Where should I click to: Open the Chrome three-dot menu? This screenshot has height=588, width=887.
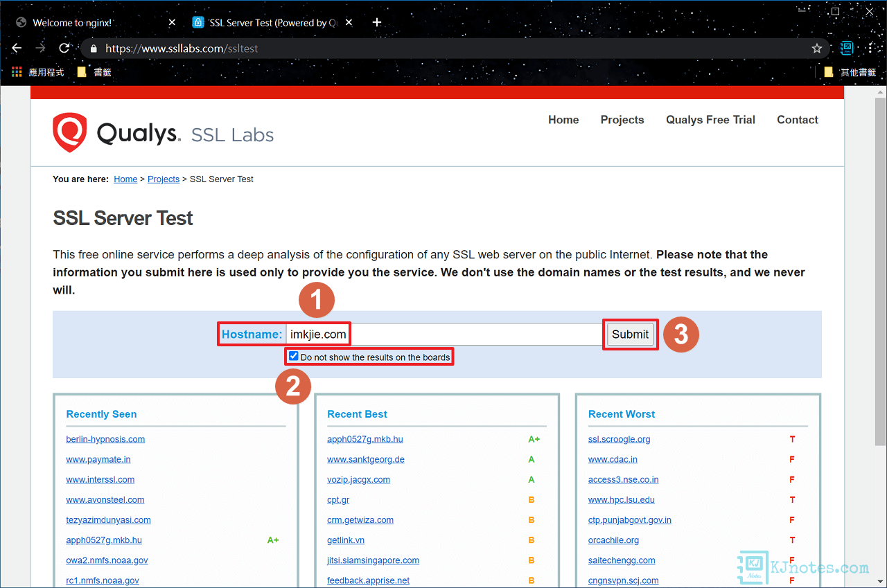(870, 48)
